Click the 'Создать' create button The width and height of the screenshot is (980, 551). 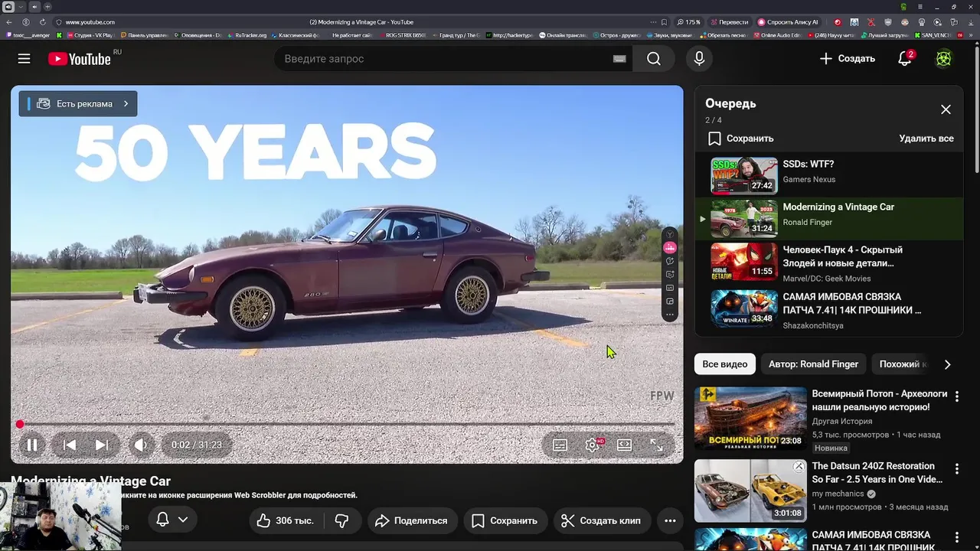(847, 59)
